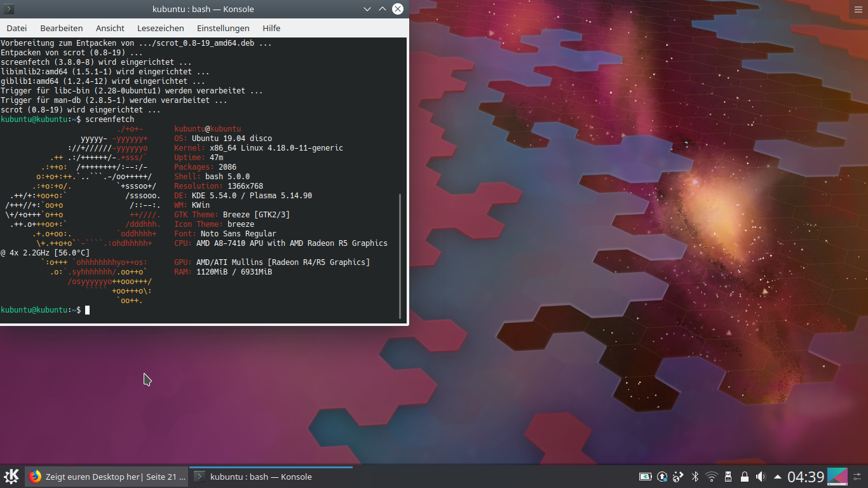
Task: Mute audio by clicking the speaker tray icon
Action: (760, 476)
